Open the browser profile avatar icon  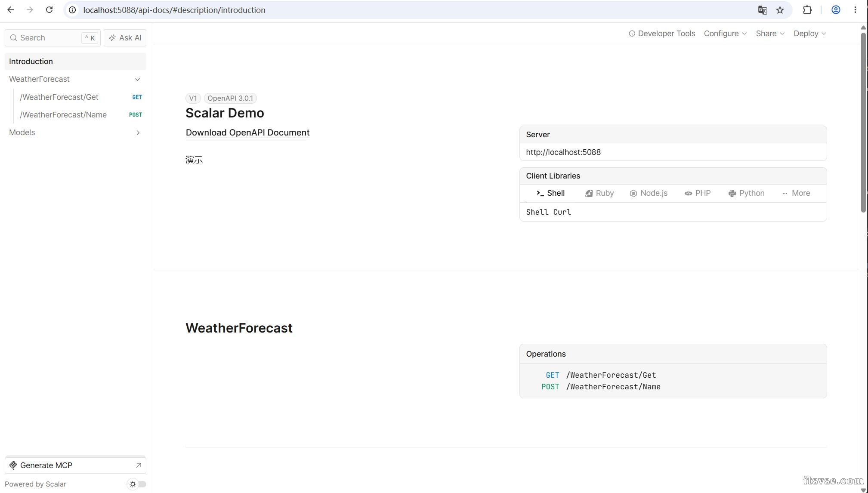click(836, 10)
